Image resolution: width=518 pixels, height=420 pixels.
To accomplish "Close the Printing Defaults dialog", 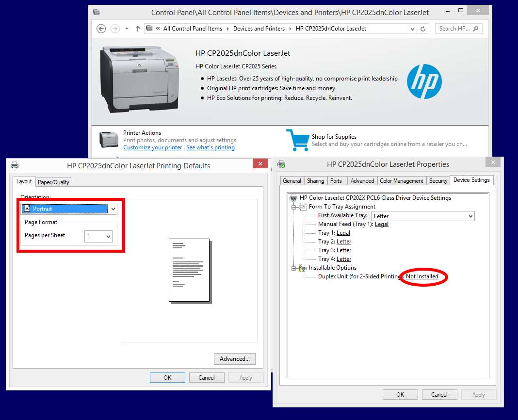I will click(260, 163).
